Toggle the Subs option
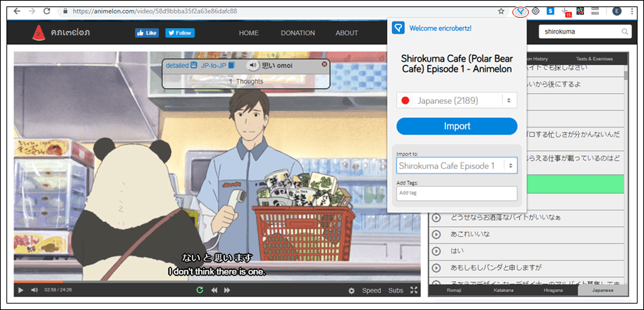644x310 pixels. click(396, 290)
